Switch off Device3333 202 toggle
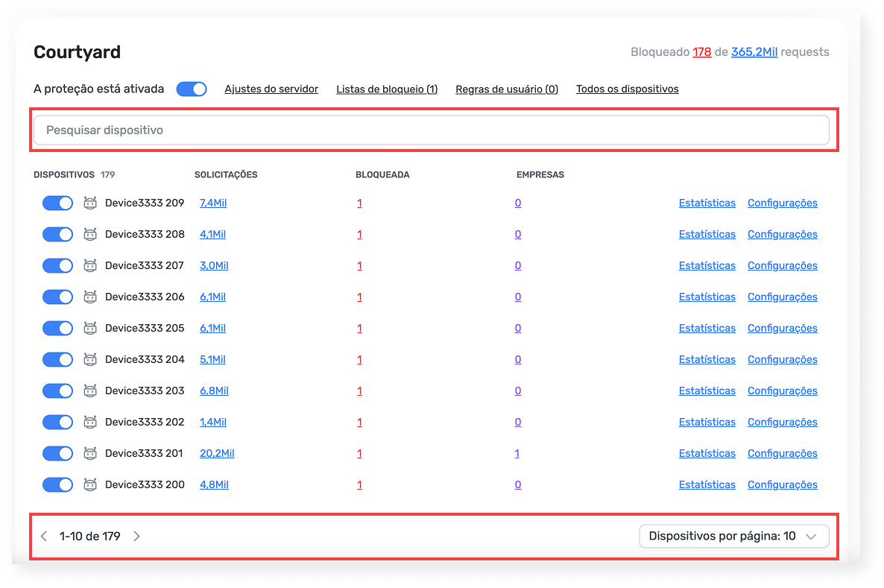The width and height of the screenshot is (884, 588). point(57,422)
